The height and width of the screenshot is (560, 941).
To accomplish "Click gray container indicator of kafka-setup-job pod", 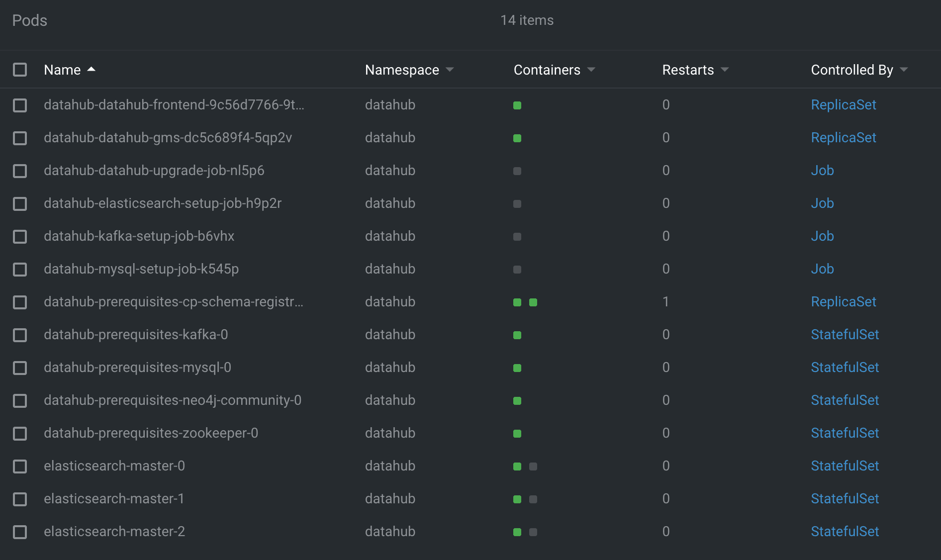I will (x=517, y=236).
